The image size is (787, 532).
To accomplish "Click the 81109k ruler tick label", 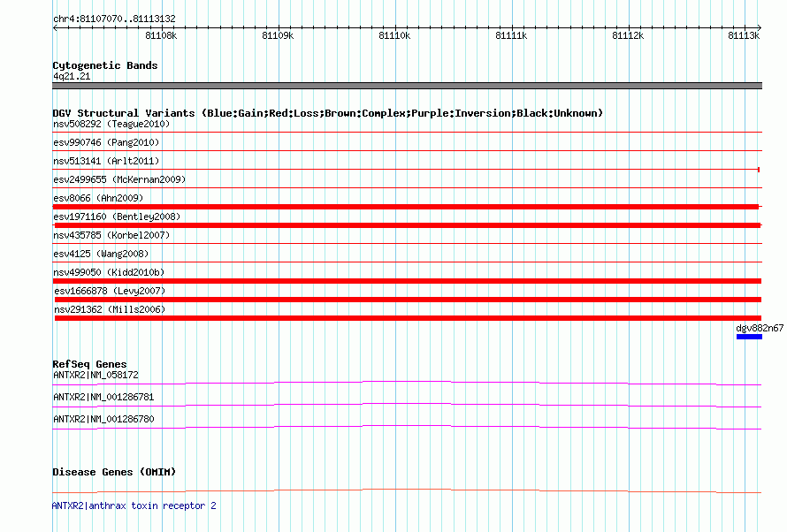I will (278, 35).
